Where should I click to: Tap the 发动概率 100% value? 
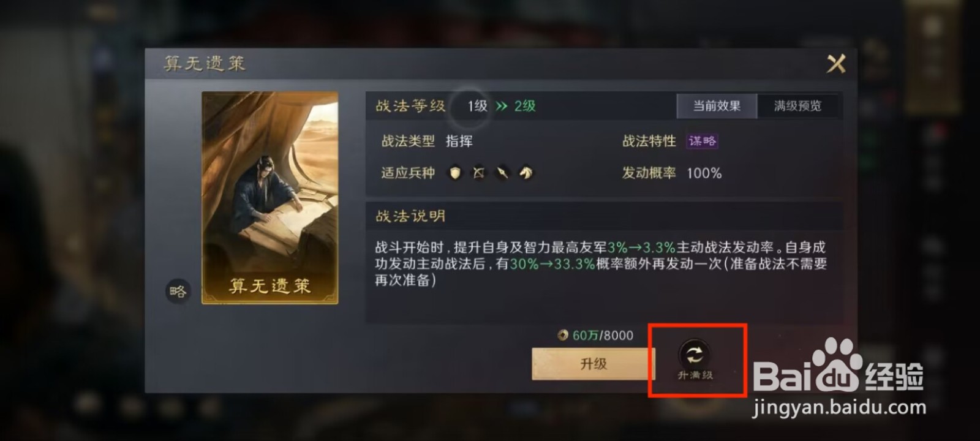704,173
